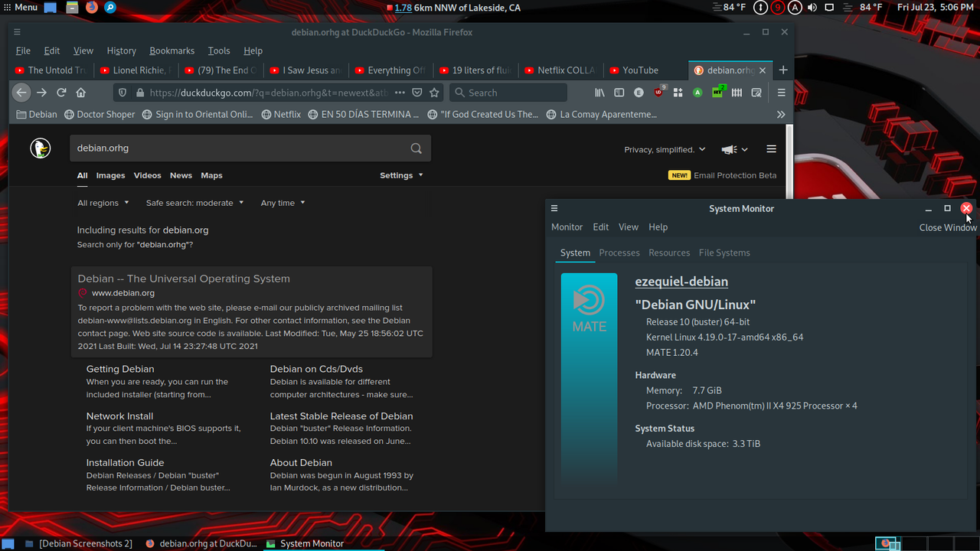Toggle Firefox sidebar view icon

point(619,93)
